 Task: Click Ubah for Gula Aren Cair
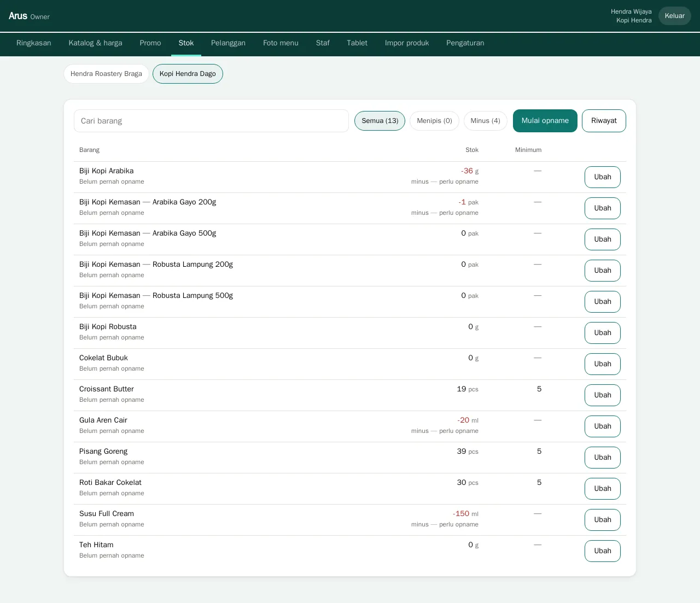[603, 426]
